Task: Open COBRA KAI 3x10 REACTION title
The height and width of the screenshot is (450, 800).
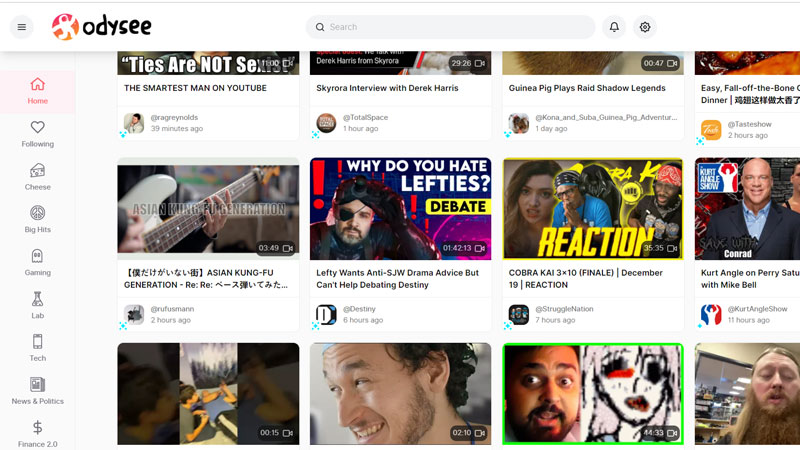Action: [x=586, y=279]
